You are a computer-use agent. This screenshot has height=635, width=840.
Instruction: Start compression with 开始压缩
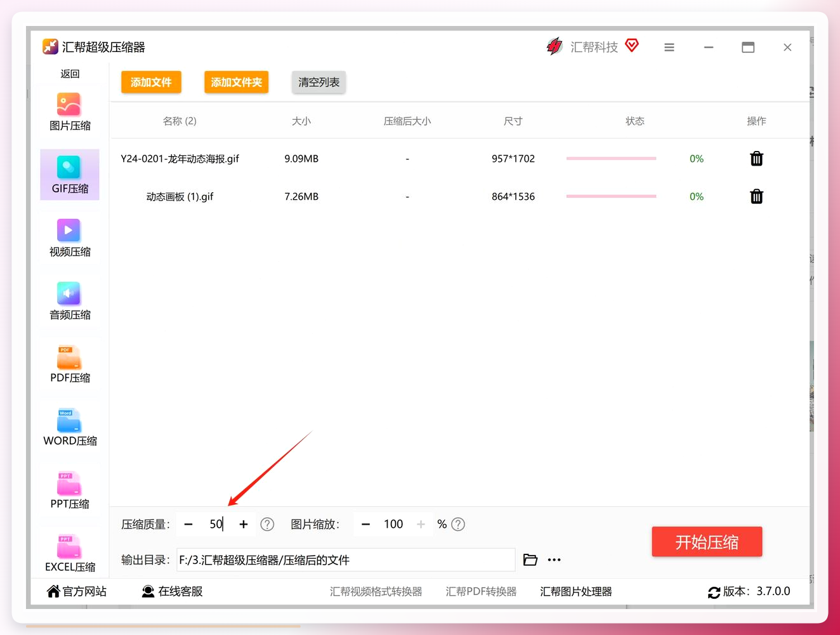point(707,542)
